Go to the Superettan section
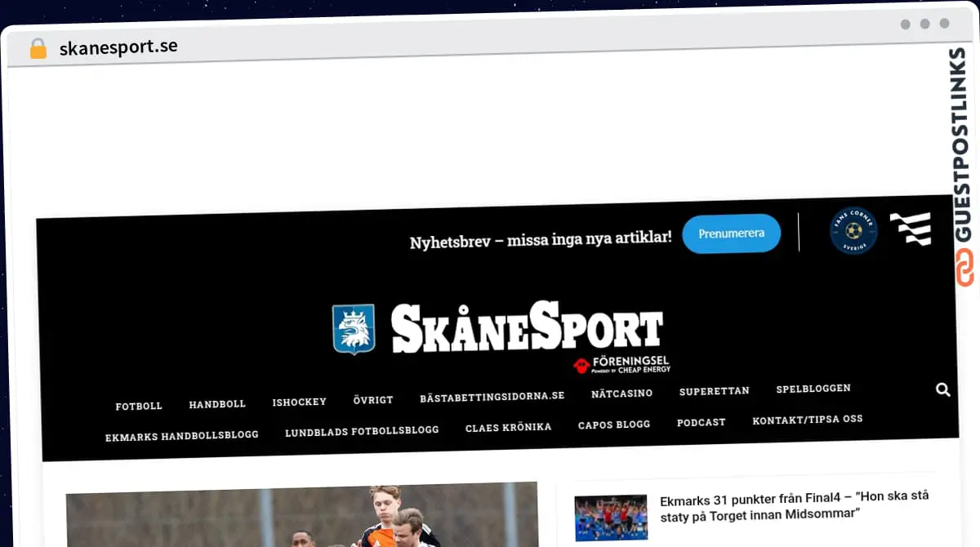Screen dimensions: 980x547 click(714, 391)
